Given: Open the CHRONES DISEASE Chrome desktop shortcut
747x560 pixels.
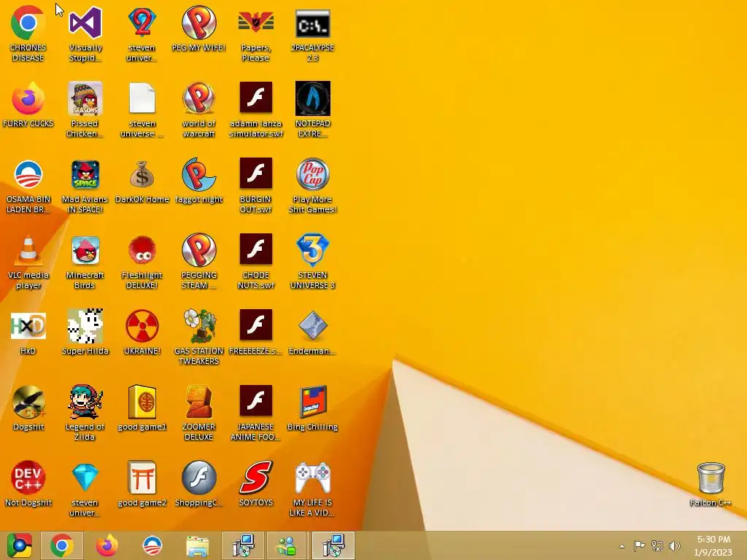Looking at the screenshot, I should point(28,34).
